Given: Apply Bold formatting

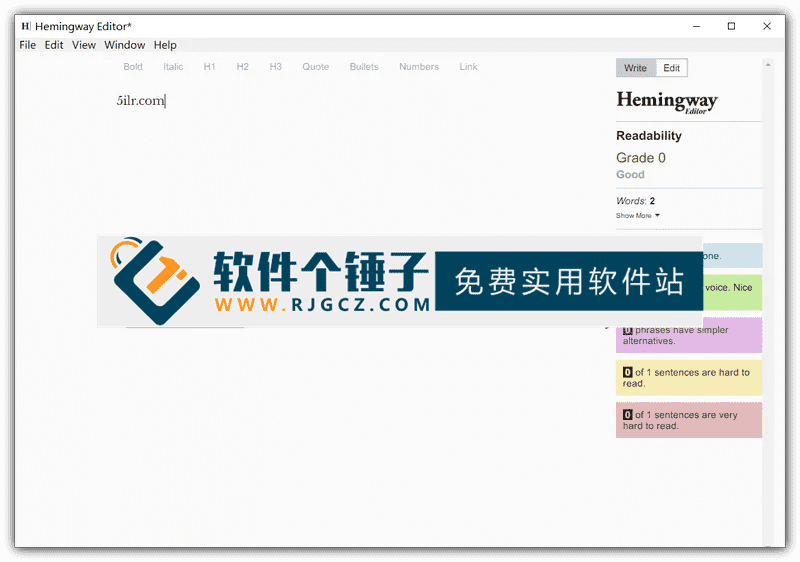Looking at the screenshot, I should [x=133, y=67].
